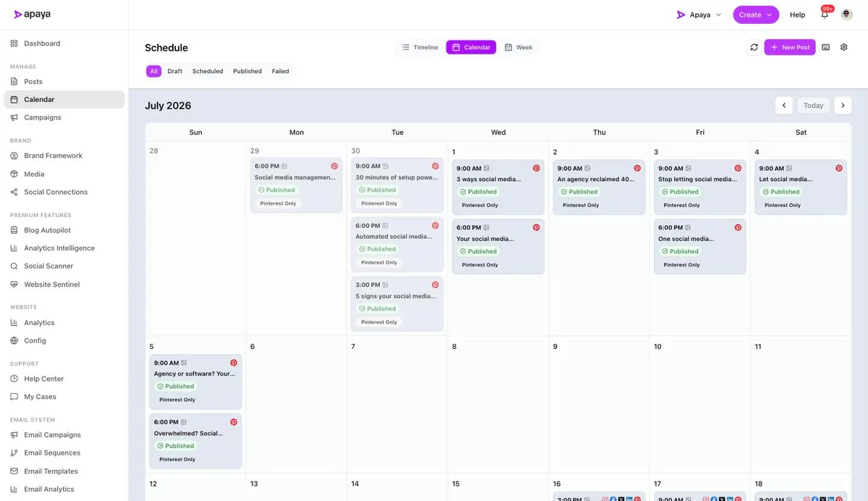Open the '5 signs your social media' post

point(397,304)
